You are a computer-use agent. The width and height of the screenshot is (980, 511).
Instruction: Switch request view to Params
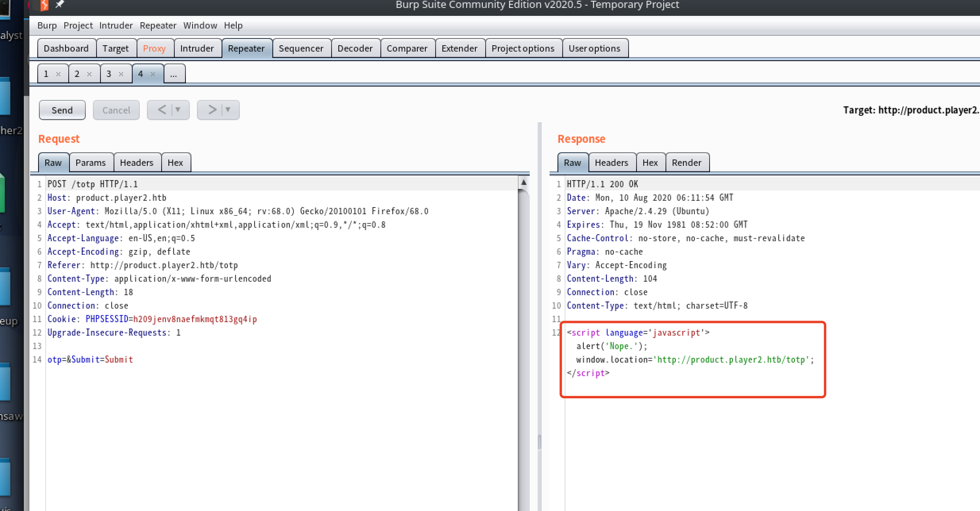(91, 163)
